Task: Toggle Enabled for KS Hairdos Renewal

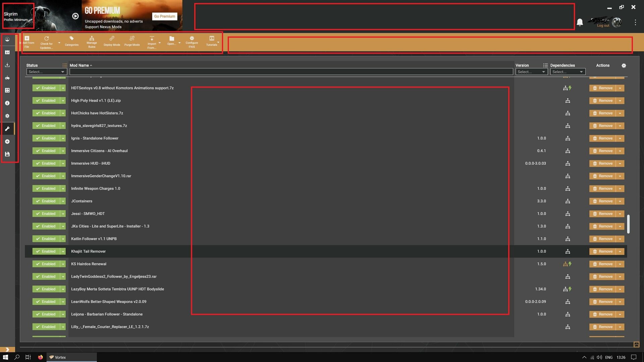Action: point(46,264)
